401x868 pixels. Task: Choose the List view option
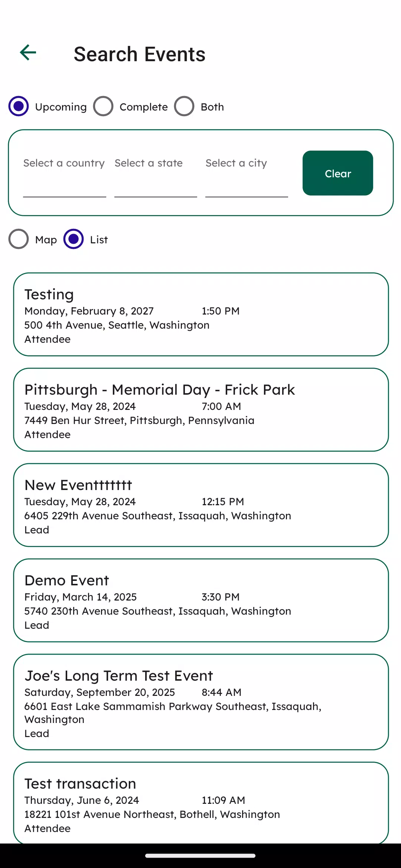click(74, 239)
